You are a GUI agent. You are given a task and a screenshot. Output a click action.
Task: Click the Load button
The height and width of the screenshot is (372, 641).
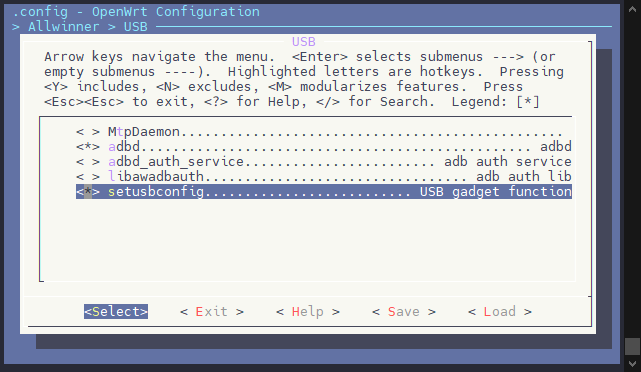coord(500,311)
